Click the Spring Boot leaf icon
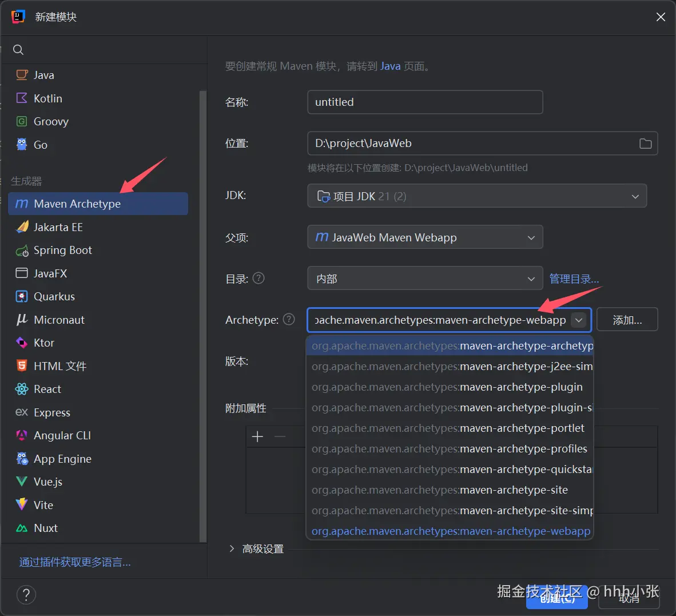 [22, 250]
